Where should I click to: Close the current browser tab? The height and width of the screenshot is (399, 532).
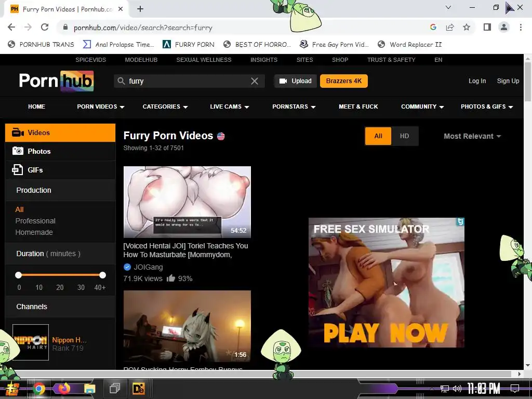point(121,9)
